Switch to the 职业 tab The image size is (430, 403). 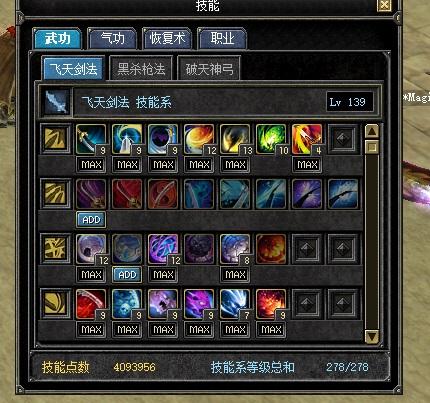click(x=222, y=39)
